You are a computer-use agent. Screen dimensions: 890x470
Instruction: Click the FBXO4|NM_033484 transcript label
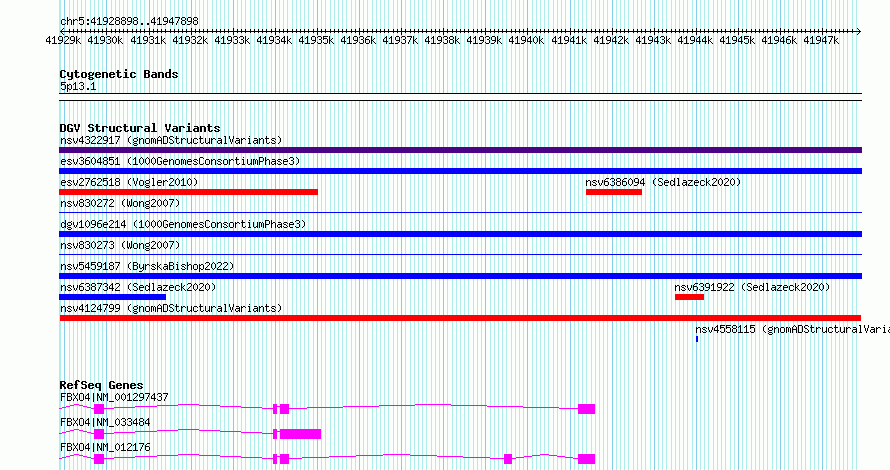[x=105, y=422]
